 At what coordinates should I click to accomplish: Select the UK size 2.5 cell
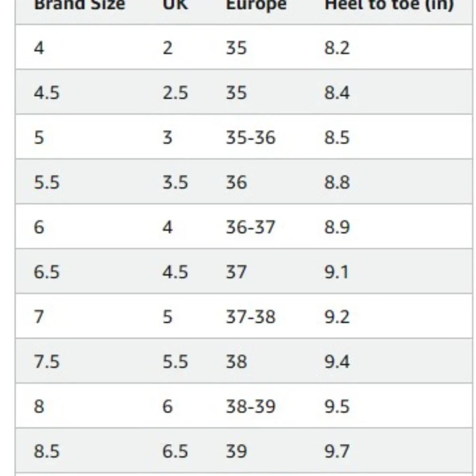click(x=175, y=92)
